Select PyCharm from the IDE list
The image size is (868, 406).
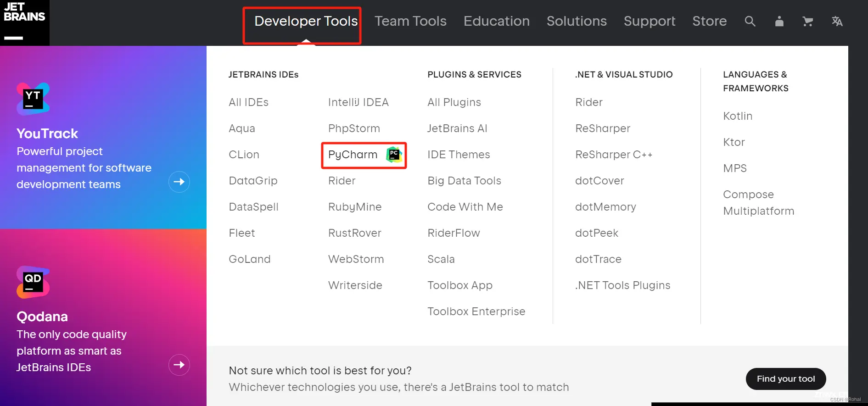point(353,155)
